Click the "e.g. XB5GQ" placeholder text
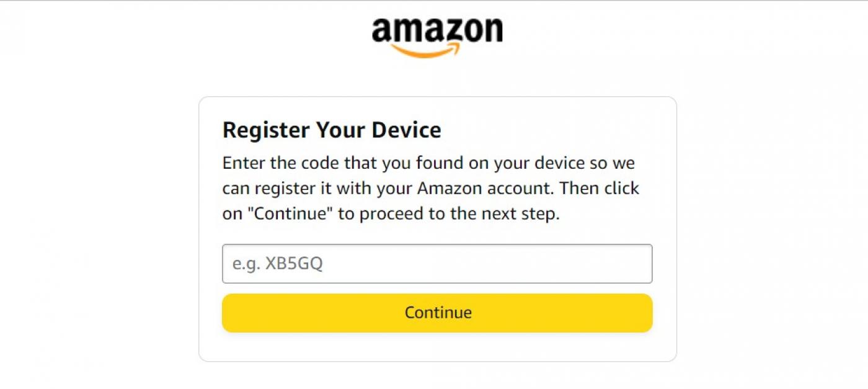 coord(278,264)
